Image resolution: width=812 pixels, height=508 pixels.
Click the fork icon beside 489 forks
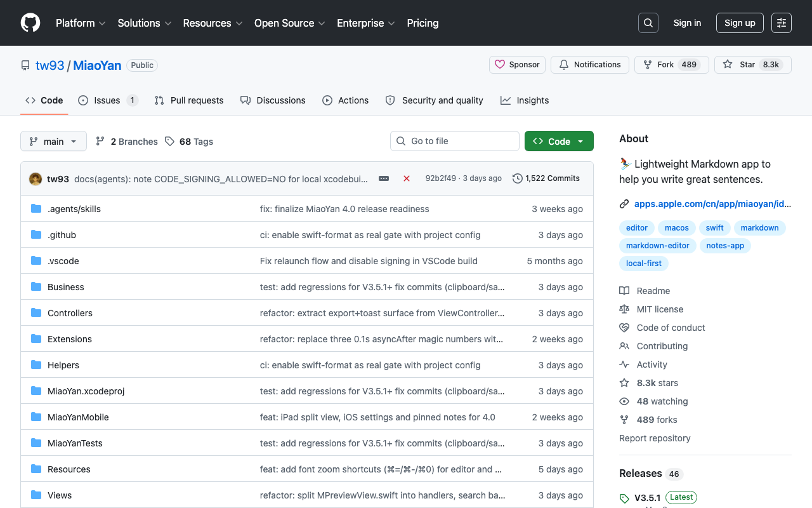click(x=624, y=420)
